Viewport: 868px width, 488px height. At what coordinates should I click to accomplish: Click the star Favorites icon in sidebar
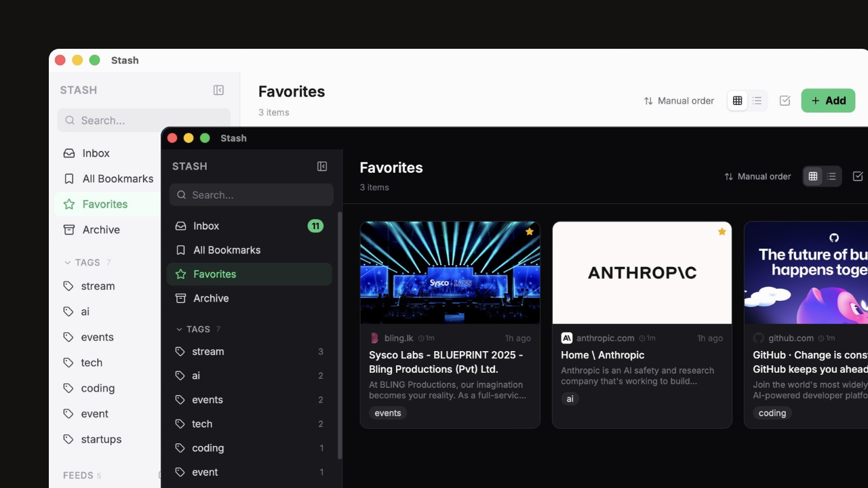click(180, 274)
